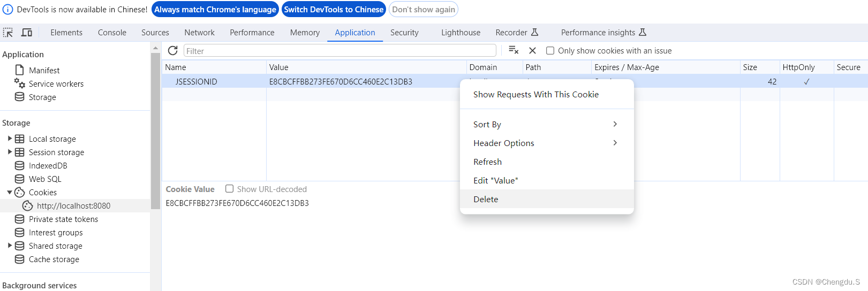Click the Storage database icon under Application

point(20,97)
